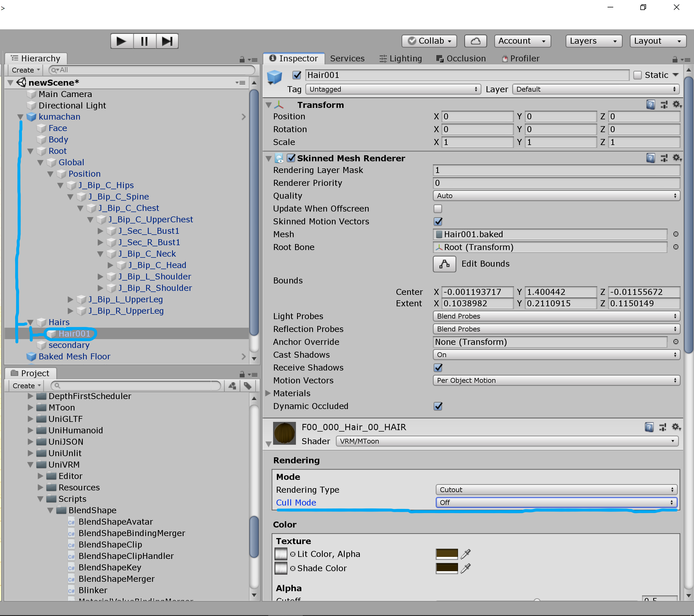The height and width of the screenshot is (616, 694).
Task: Disable Receive Shadows checkbox
Action: (438, 367)
